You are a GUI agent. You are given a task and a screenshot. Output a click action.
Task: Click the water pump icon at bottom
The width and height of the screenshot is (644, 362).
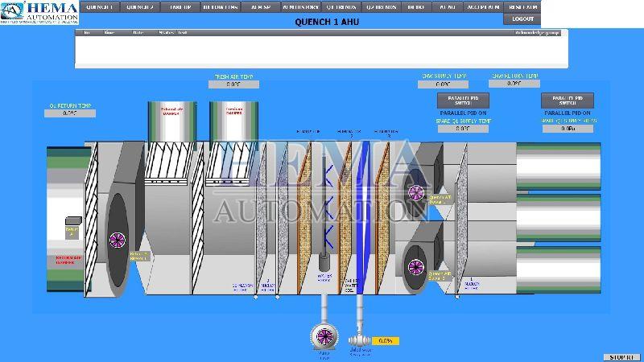click(x=324, y=336)
